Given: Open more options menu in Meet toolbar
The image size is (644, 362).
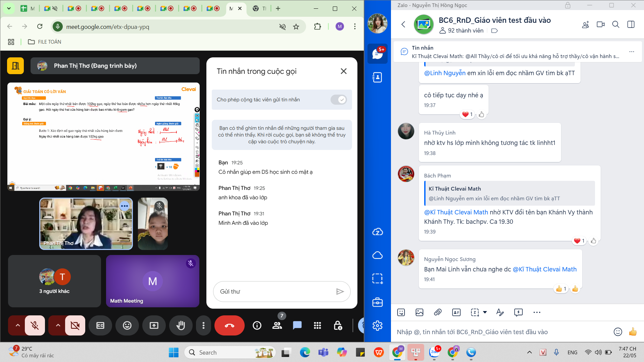Looking at the screenshot, I should (203, 325).
